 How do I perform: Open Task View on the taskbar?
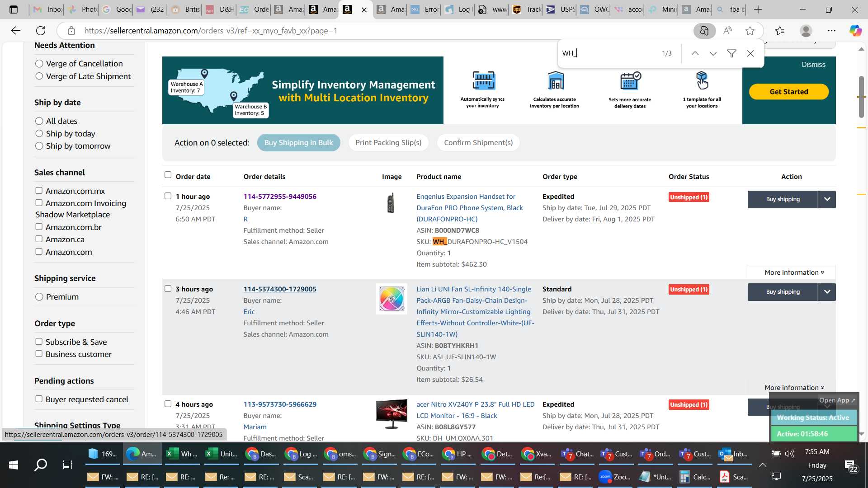(67, 465)
